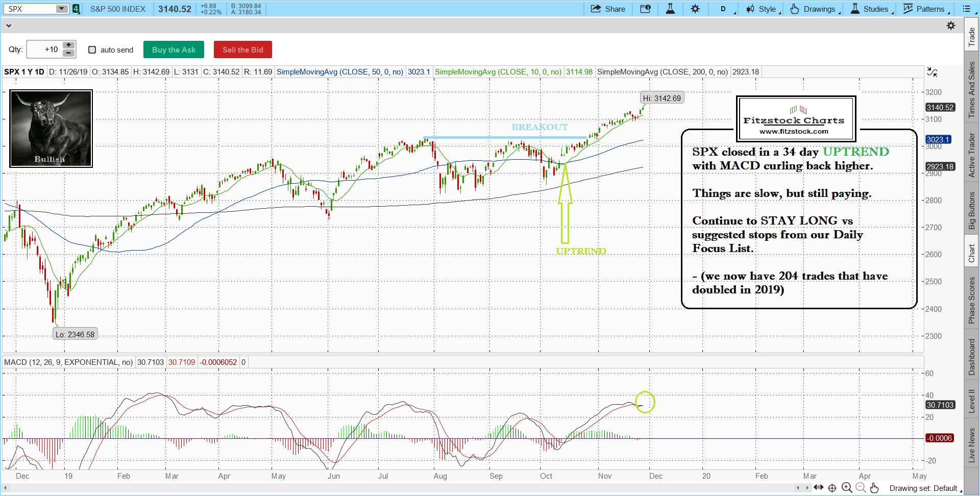Open the Live News side tab
Viewport: 980px width, 496px height.
(971, 445)
